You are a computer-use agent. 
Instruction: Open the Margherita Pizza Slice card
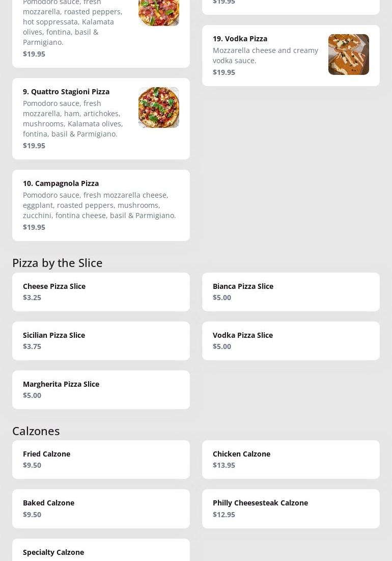click(x=101, y=389)
